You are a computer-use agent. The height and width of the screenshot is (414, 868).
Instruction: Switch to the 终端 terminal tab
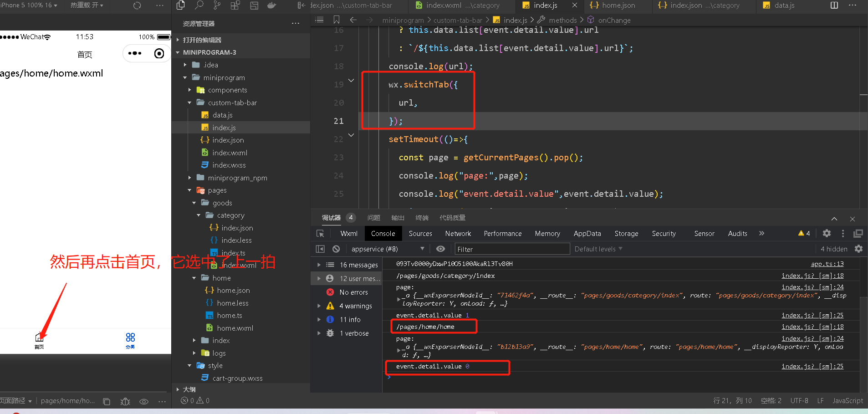422,218
